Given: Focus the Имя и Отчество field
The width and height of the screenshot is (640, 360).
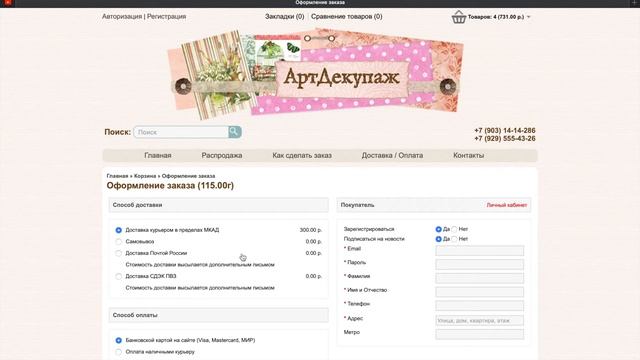Looking at the screenshot, I should (x=480, y=292).
